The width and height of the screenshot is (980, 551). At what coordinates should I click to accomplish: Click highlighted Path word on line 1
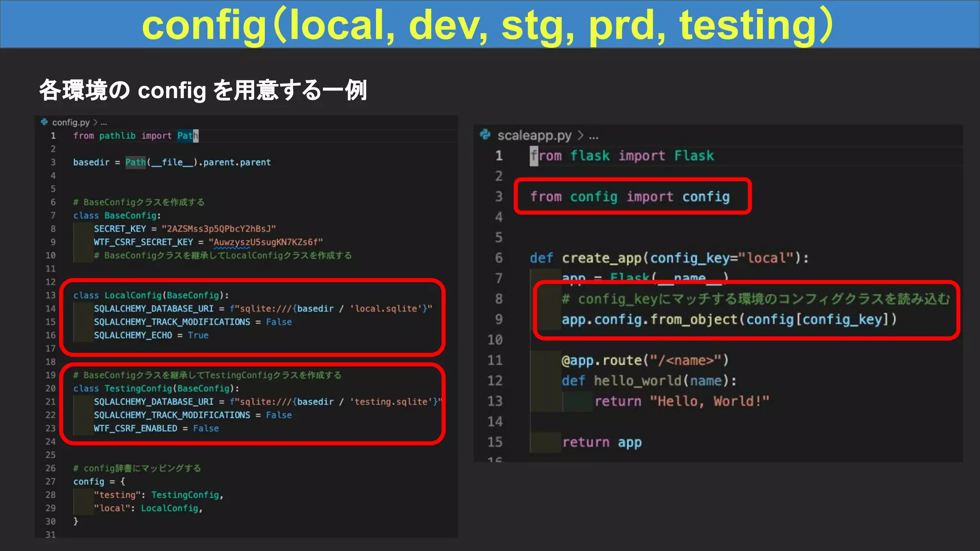coord(187,136)
